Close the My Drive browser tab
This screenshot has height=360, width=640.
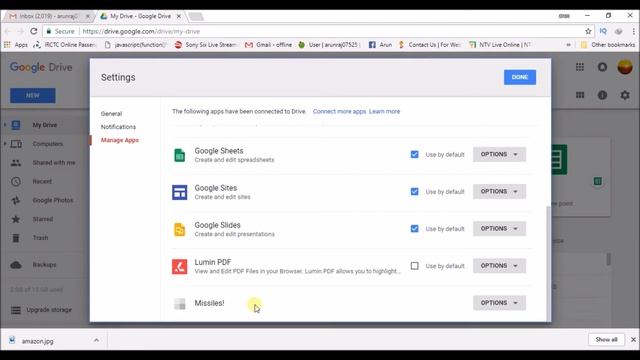pos(178,16)
